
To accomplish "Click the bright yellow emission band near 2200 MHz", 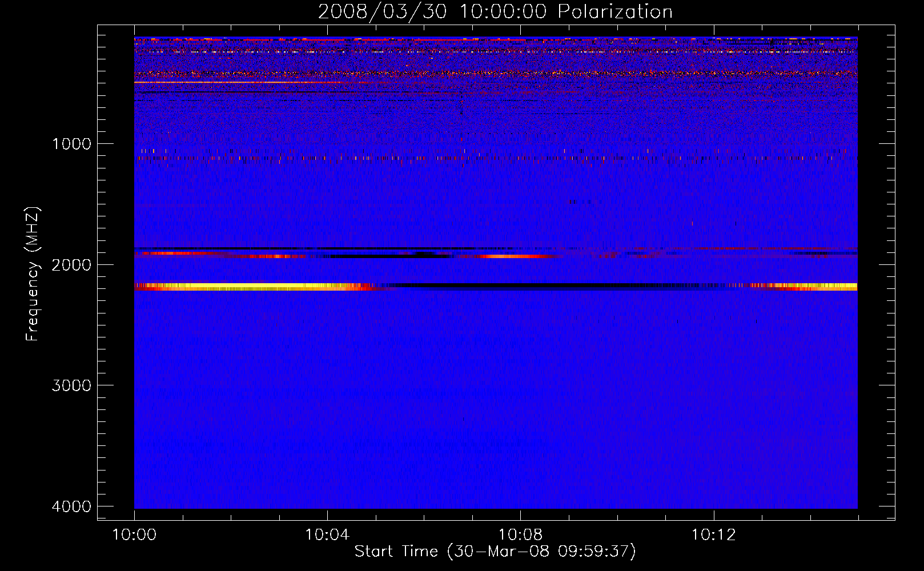I will [254, 287].
